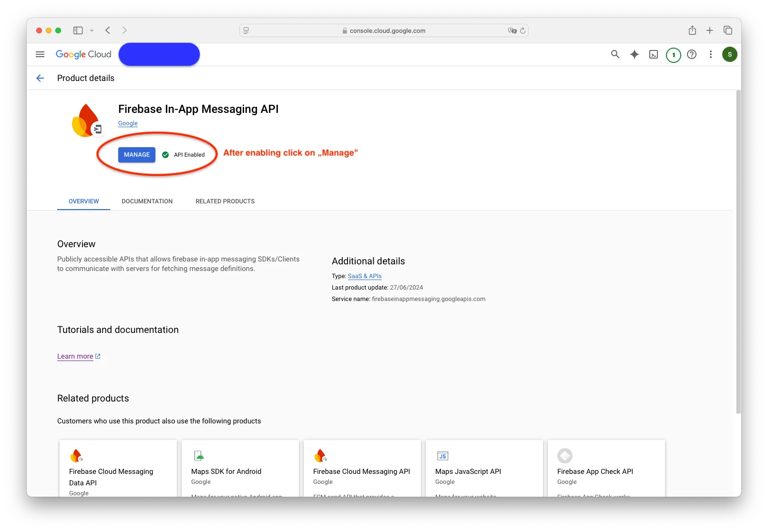Open the three-dot settings menu

[x=710, y=54]
